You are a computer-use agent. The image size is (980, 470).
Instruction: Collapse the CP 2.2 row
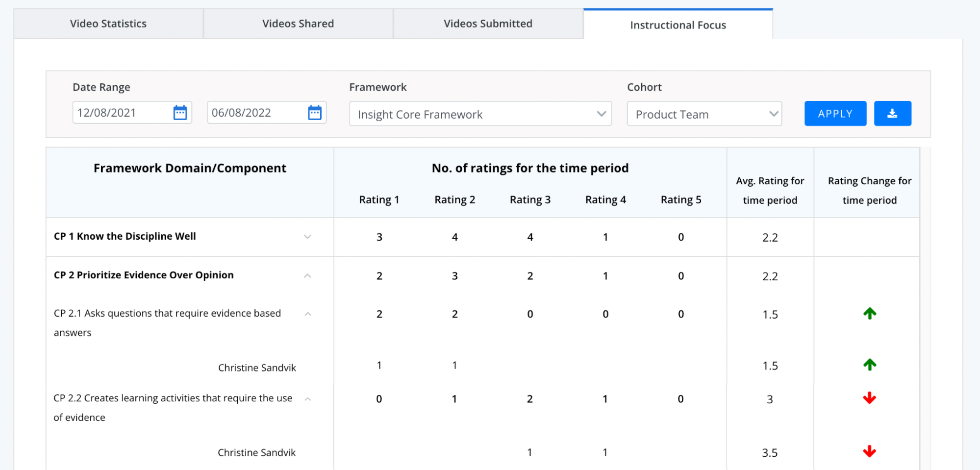point(308,399)
